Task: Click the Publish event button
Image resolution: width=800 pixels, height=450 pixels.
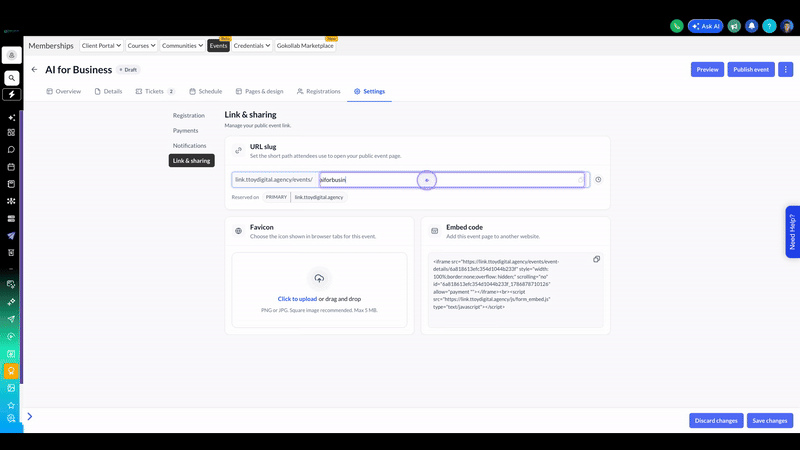Action: (x=751, y=69)
